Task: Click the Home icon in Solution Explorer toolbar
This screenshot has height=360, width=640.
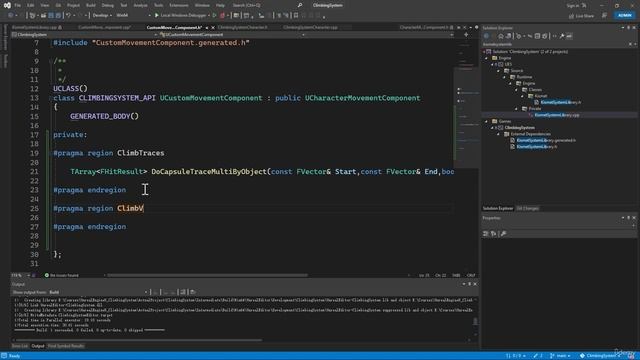Action: (x=501, y=36)
